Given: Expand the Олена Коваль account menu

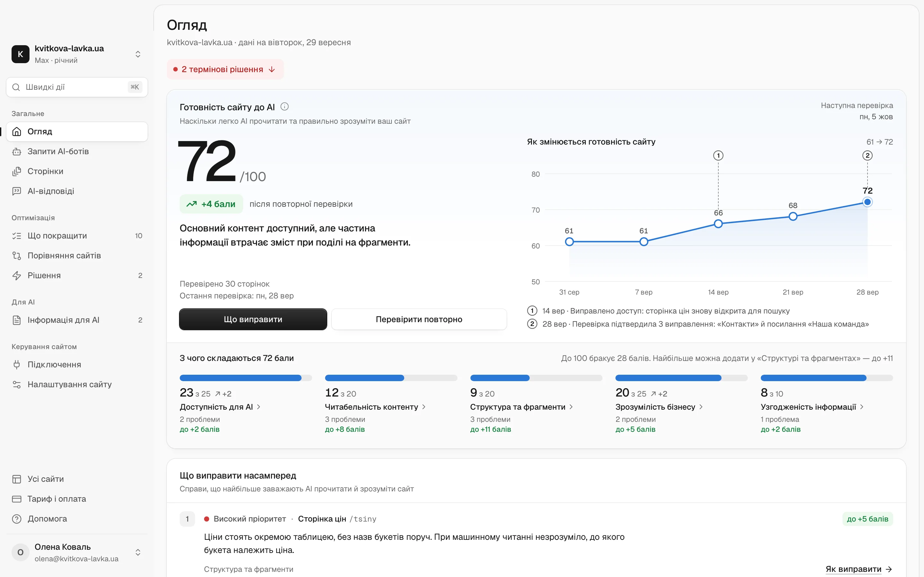Looking at the screenshot, I should click(138, 552).
